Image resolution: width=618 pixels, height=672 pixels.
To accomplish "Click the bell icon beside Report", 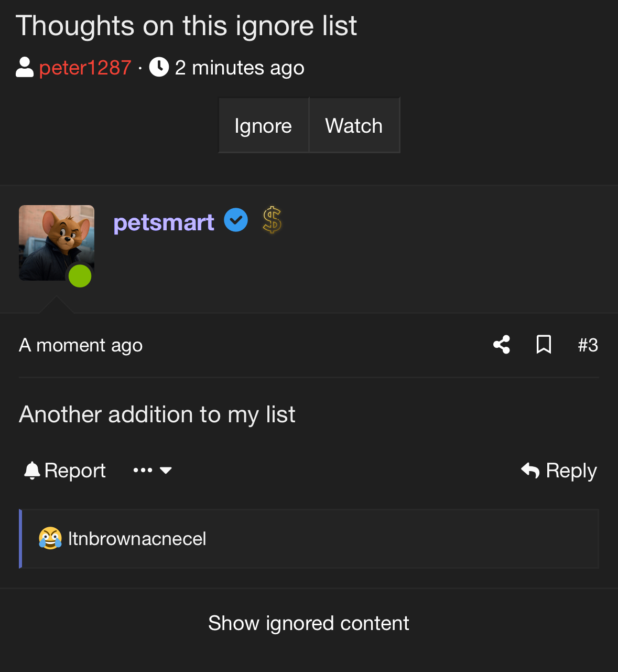I will tap(32, 471).
